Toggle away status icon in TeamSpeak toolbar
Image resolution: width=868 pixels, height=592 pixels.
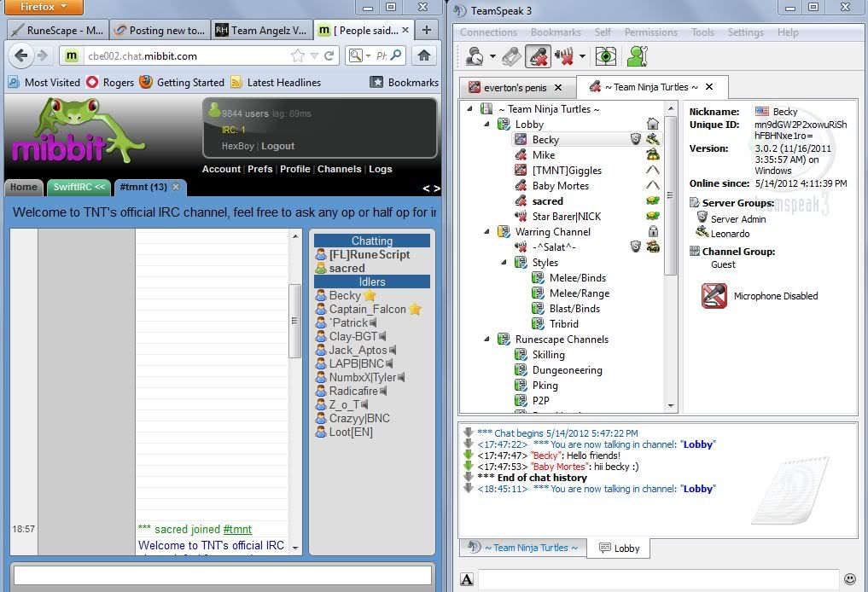pos(475,56)
